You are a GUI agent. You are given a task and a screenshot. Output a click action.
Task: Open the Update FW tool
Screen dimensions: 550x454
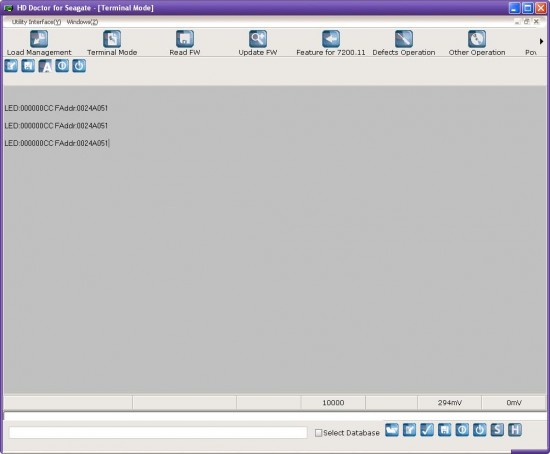click(258, 43)
